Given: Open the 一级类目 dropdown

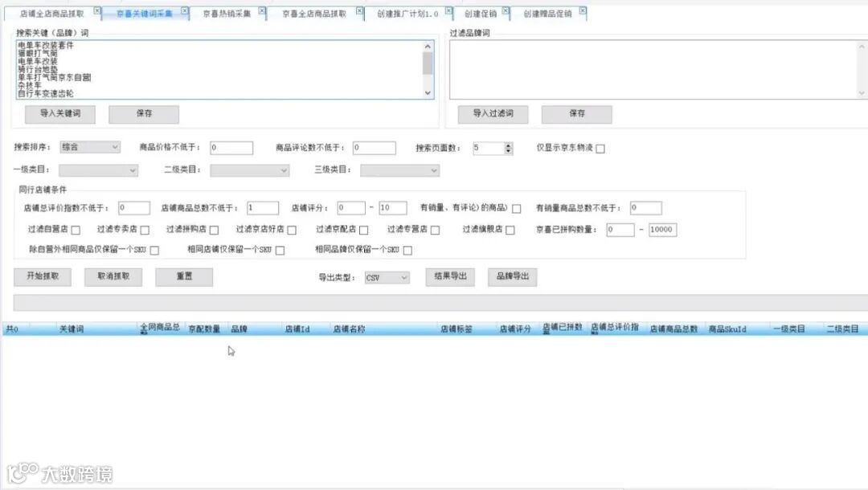Looking at the screenshot, I should pos(98,170).
